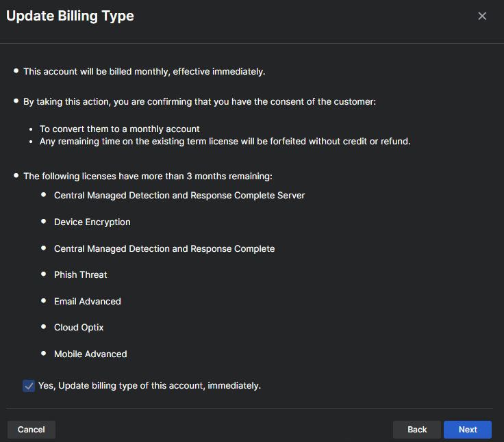Go Back to the previous step
504x442 pixels.
(417, 430)
